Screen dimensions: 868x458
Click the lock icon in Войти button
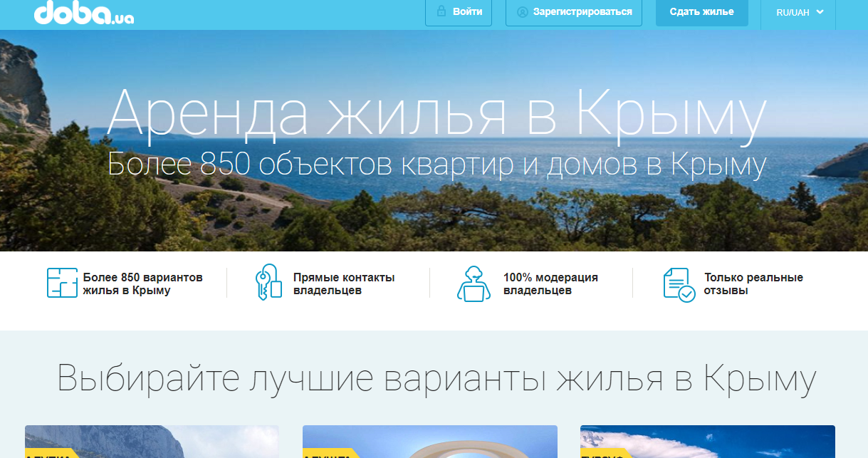441,12
